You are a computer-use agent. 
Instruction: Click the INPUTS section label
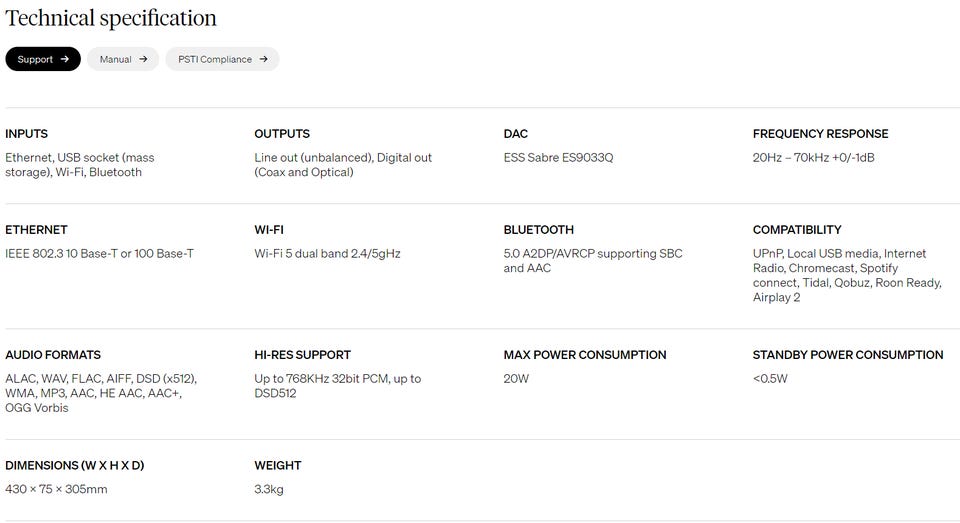point(26,134)
